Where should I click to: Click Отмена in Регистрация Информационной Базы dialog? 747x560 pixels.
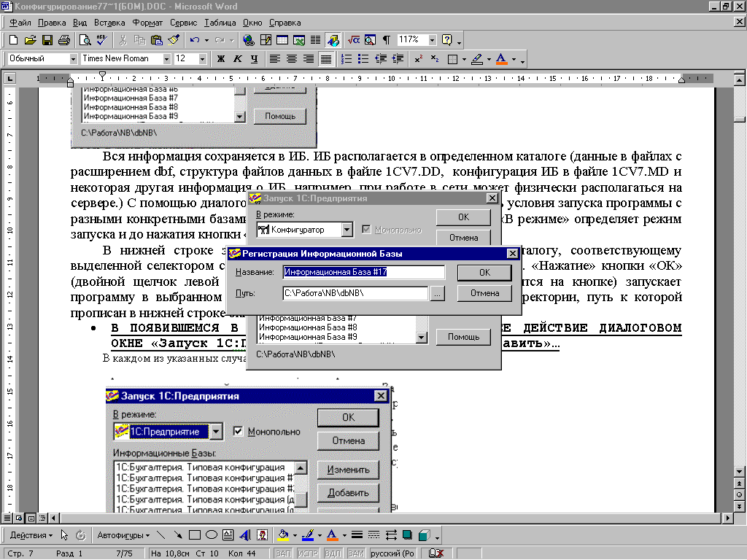tap(484, 293)
